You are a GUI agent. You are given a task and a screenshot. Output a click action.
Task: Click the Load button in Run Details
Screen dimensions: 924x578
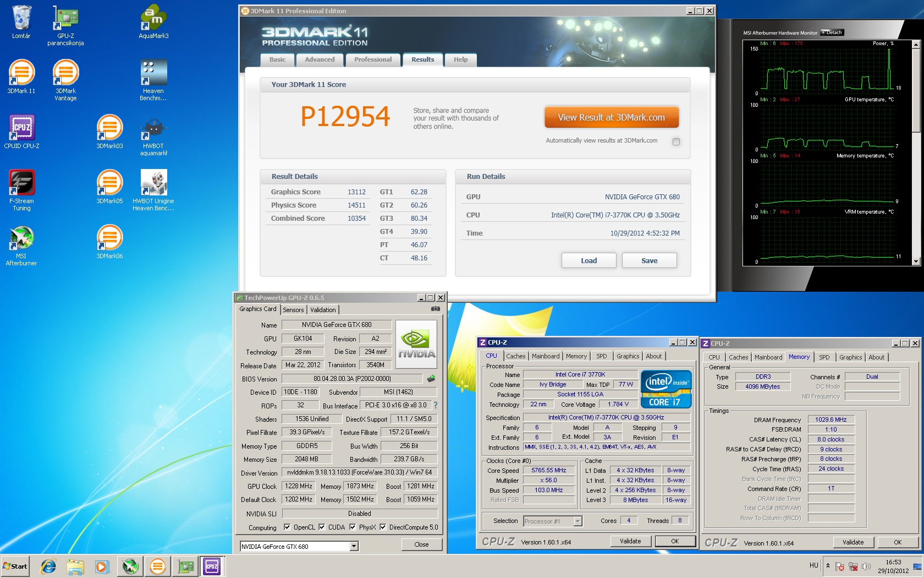[x=588, y=260]
